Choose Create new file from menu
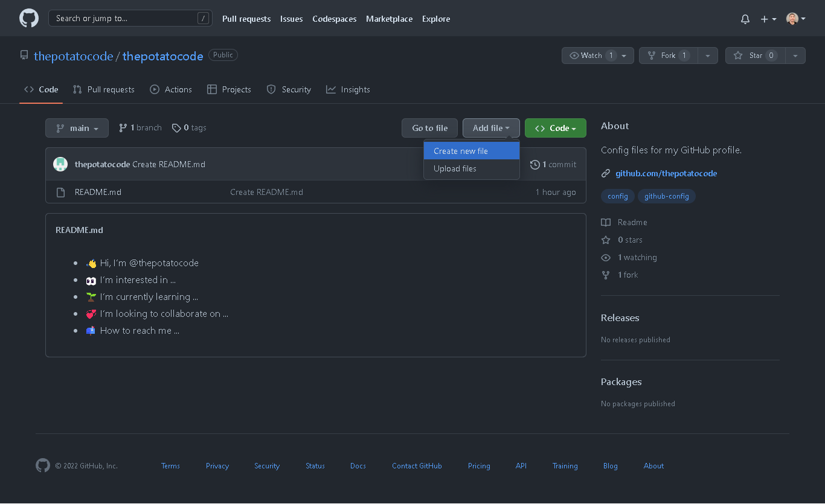This screenshot has width=825, height=504. click(x=472, y=151)
